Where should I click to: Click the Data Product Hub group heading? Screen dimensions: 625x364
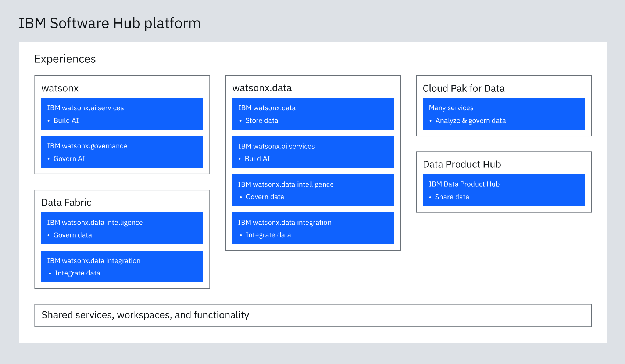click(x=462, y=164)
